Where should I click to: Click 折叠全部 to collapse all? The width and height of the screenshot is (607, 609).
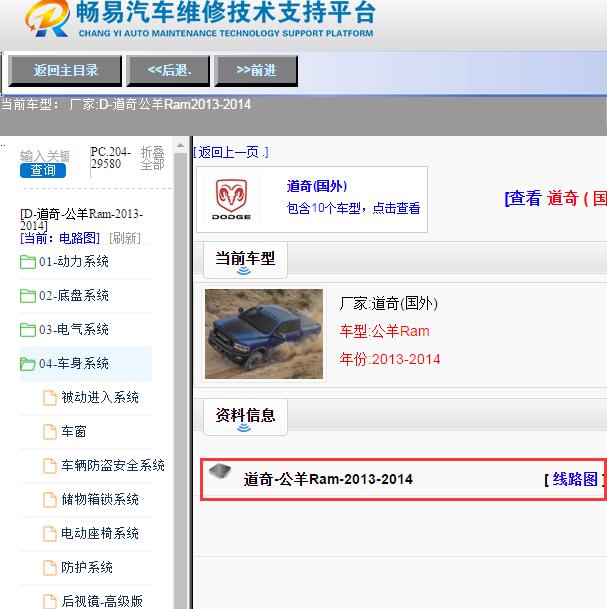pos(153,158)
